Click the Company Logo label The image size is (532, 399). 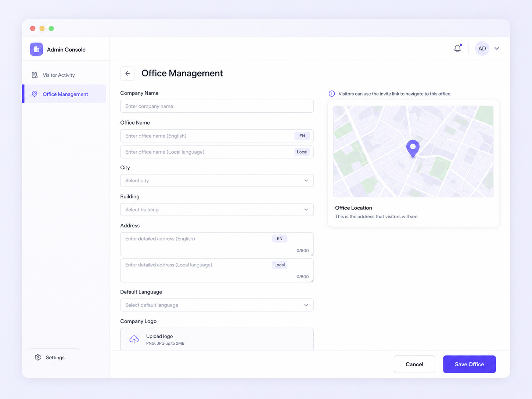139,321
